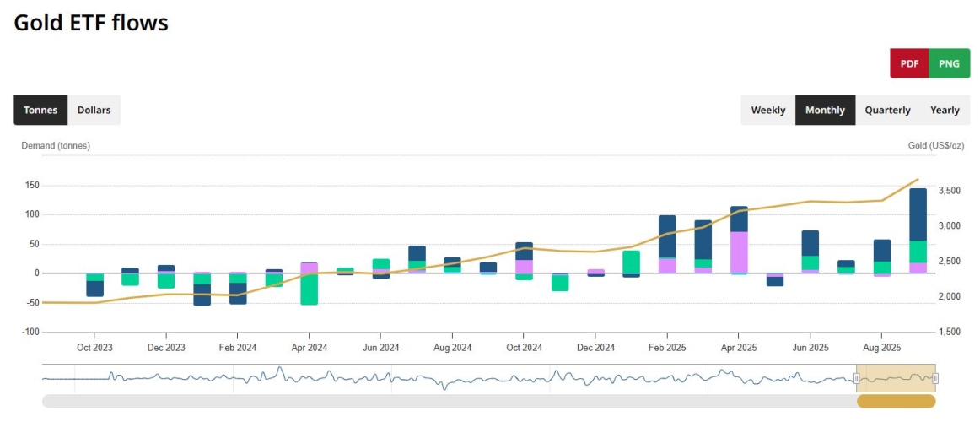Click the right range navigator handle
The image size is (980, 422).
935,378
